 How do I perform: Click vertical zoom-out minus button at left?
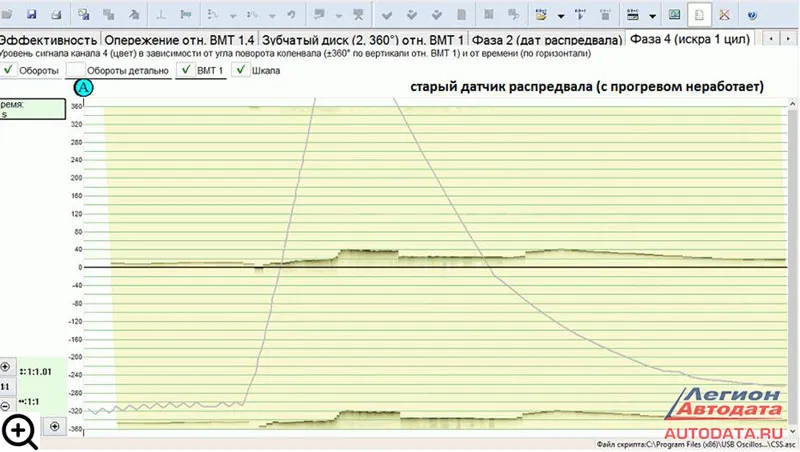point(7,406)
